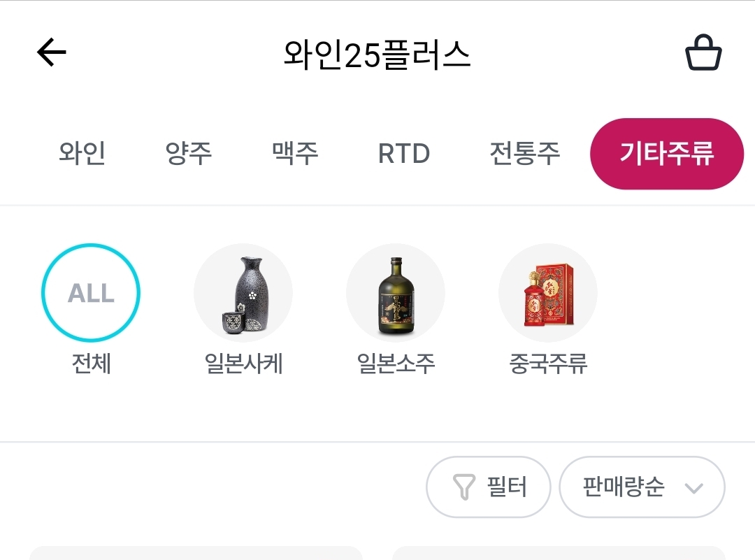Switch to the 와인 tab

[82, 153]
